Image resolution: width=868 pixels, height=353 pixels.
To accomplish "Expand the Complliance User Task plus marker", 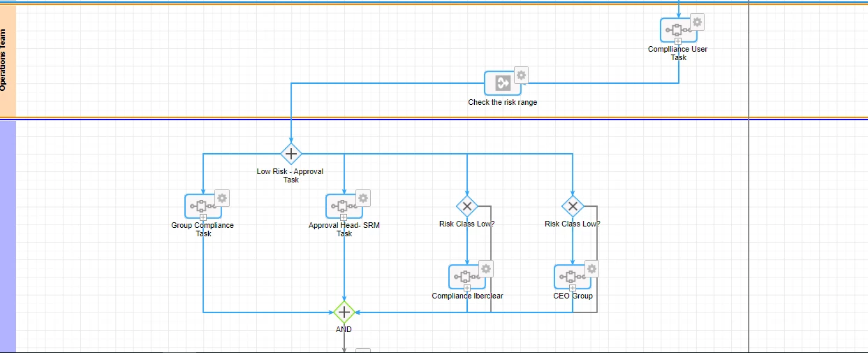I will (678, 41).
